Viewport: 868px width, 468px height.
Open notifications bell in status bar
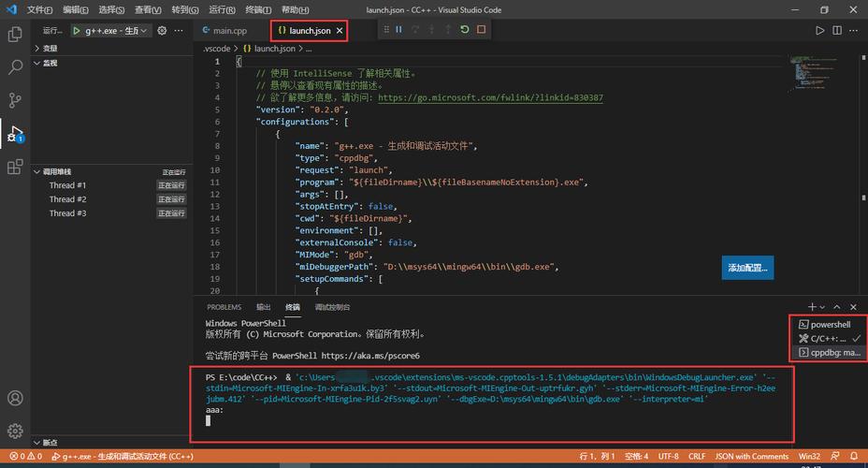[x=854, y=456]
